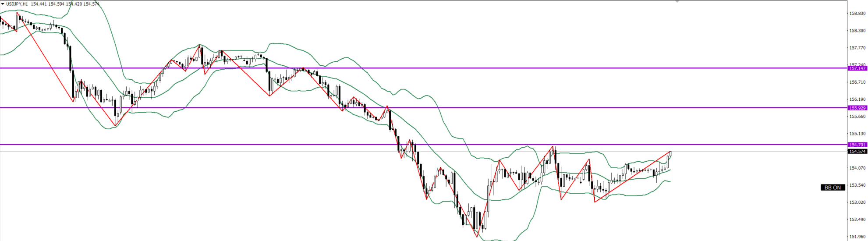The image size is (868, 241).
Task: Click the 157.770 price scale label
Action: pyautogui.click(x=857, y=48)
